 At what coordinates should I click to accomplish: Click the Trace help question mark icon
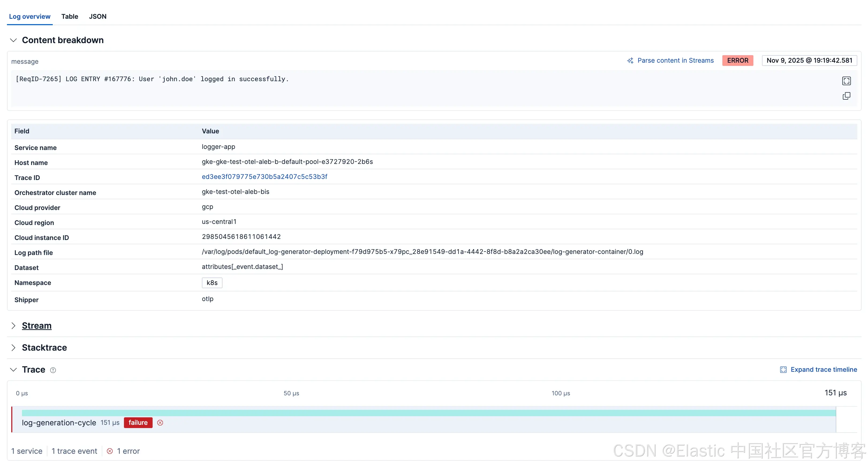[53, 370]
